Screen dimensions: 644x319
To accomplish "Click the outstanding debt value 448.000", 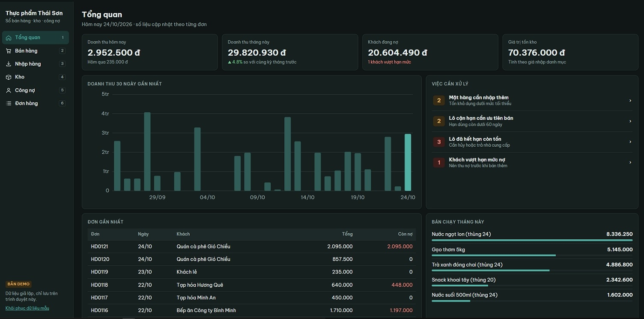I will [x=402, y=285].
